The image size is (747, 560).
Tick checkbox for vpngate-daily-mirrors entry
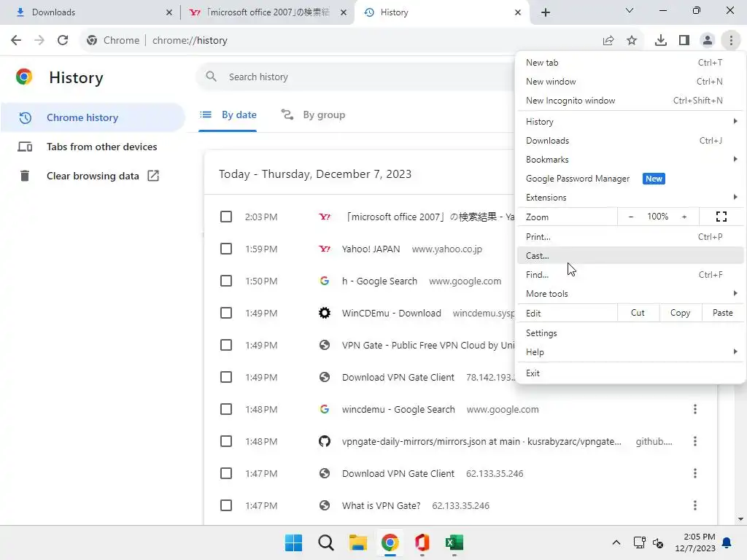coord(226,441)
